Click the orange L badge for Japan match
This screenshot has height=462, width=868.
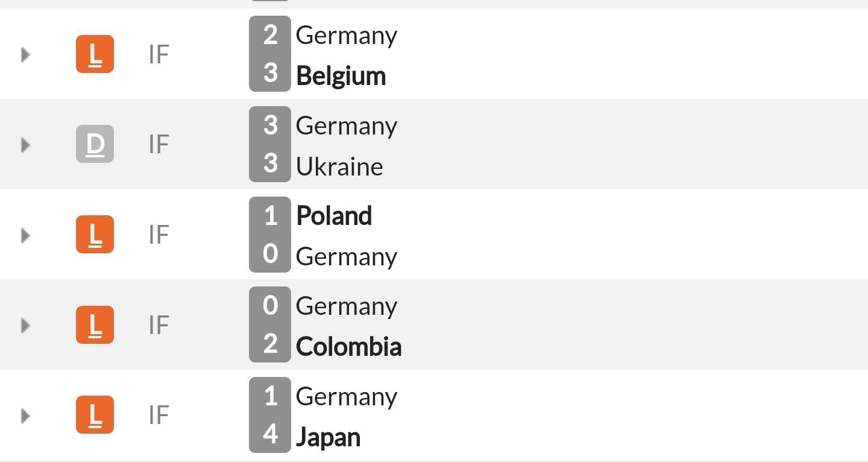[95, 414]
